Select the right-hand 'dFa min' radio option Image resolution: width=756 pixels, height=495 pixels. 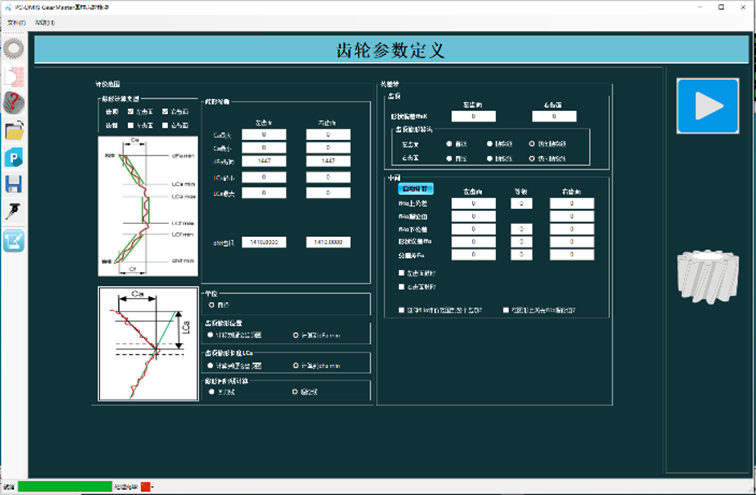pyautogui.click(x=294, y=335)
